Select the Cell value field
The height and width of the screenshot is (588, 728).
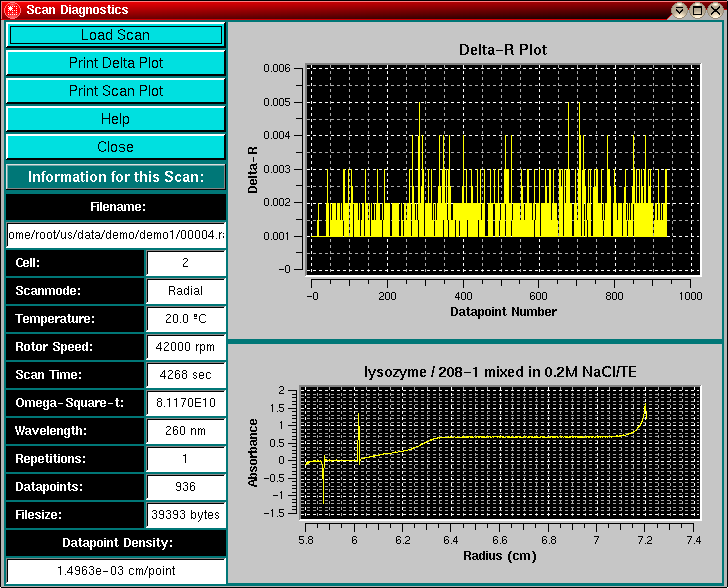[x=185, y=263]
